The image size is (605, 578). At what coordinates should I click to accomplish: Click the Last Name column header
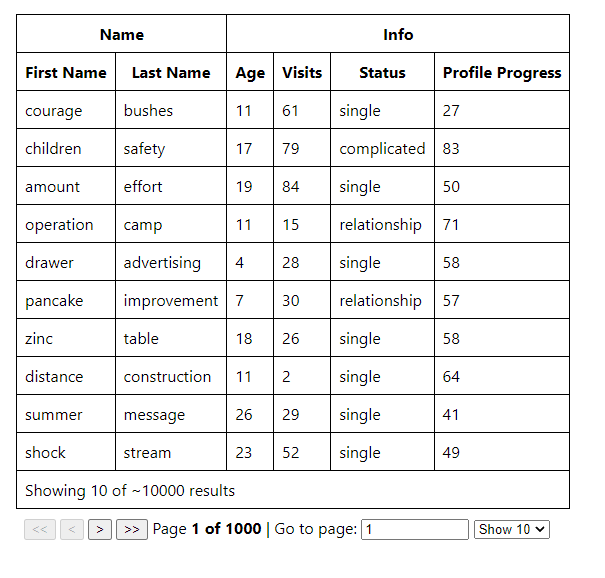coord(171,72)
